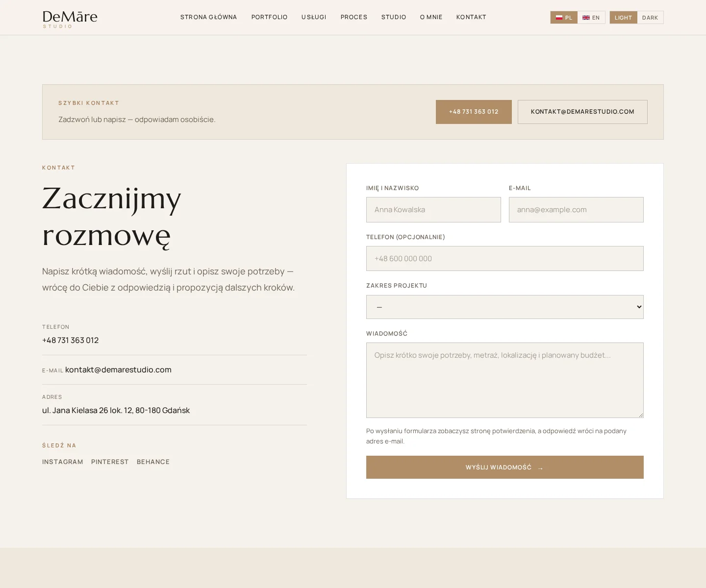
Task: Click the +48 731 363 012 call button
Action: pyautogui.click(x=474, y=112)
